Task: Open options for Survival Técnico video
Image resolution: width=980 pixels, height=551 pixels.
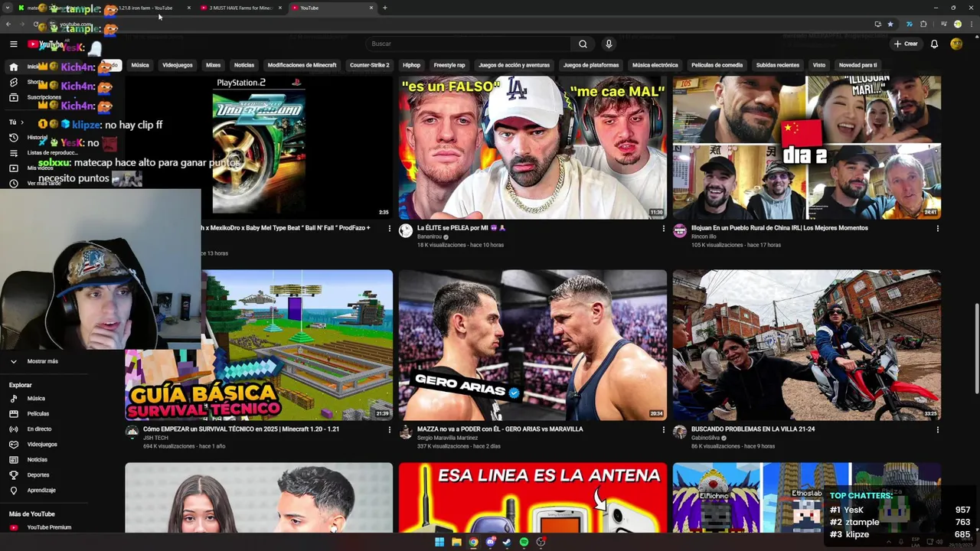Action: point(389,430)
